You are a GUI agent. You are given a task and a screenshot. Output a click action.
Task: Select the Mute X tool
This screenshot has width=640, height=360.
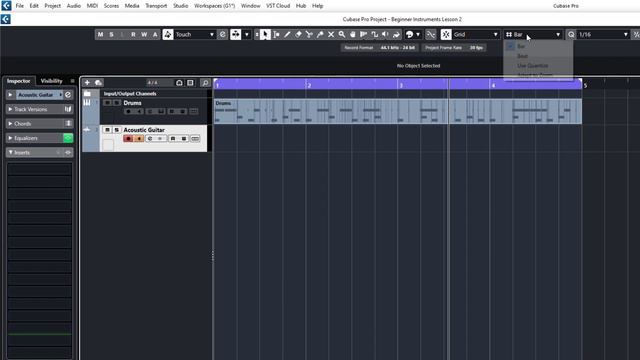tap(331, 35)
